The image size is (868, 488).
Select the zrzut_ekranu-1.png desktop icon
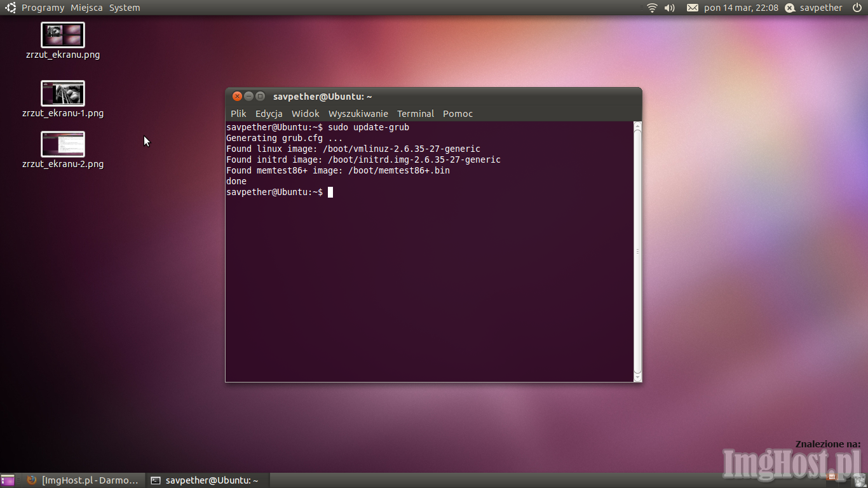[63, 99]
